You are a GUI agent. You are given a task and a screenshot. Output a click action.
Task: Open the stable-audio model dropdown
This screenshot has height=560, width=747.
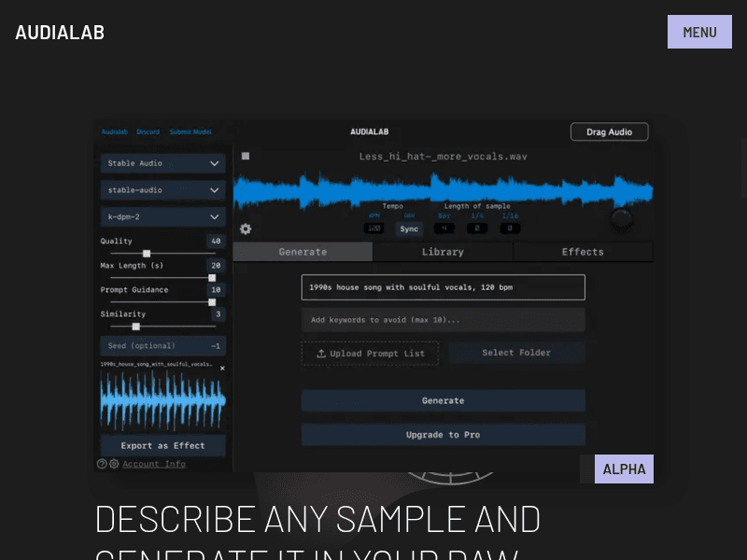(162, 190)
